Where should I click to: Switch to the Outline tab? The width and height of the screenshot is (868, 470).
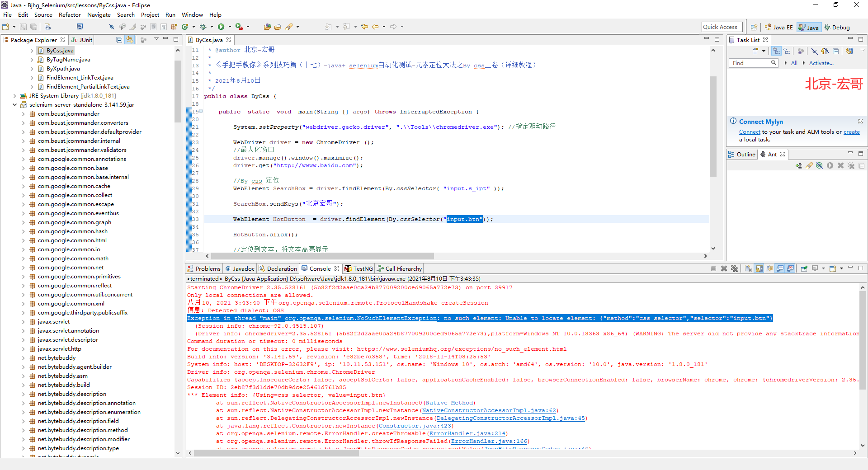(x=742, y=155)
